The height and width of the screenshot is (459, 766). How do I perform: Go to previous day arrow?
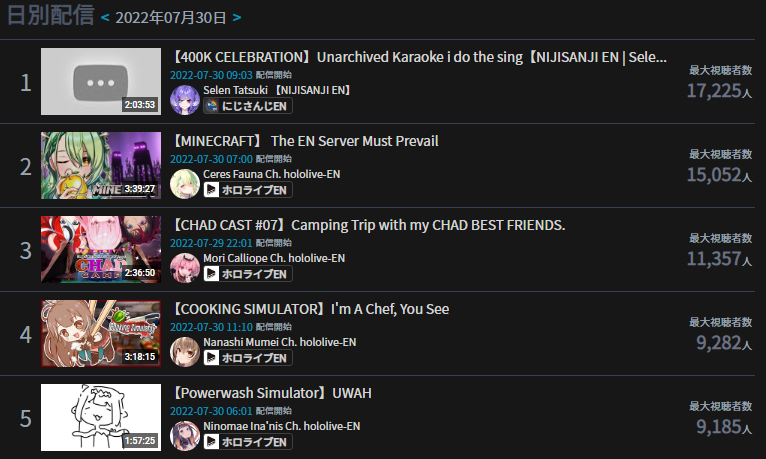[x=105, y=18]
